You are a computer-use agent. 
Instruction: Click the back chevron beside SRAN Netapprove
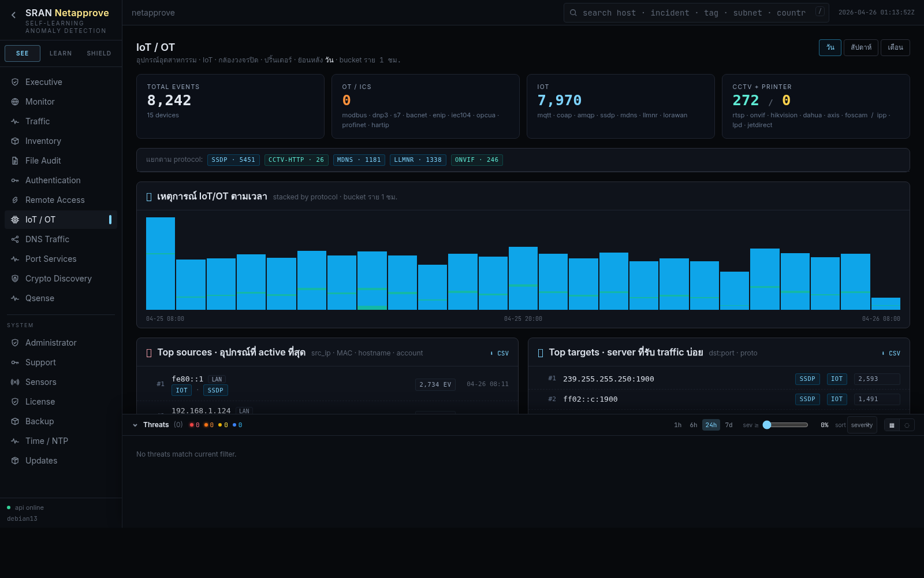(x=14, y=15)
